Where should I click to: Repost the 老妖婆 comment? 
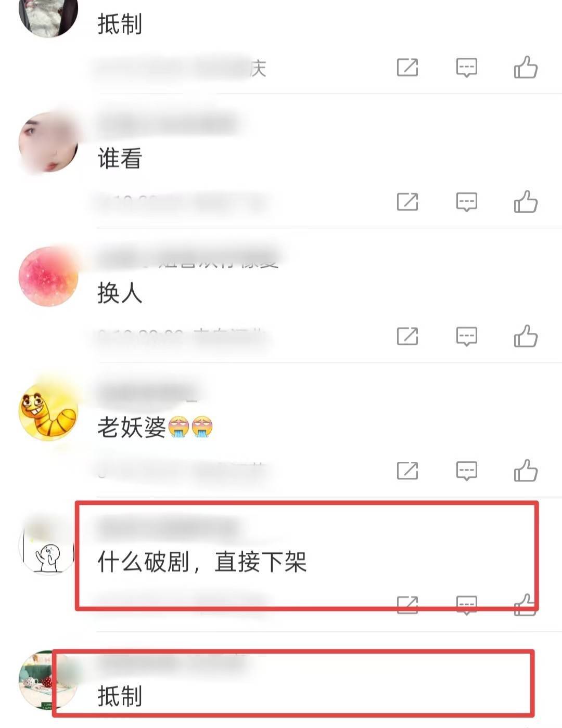point(407,471)
